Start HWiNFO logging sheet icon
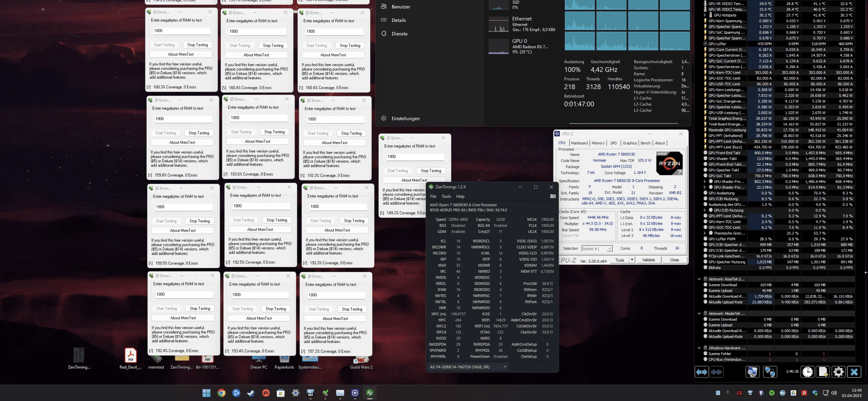The height and width of the screenshot is (401, 868). [x=823, y=372]
